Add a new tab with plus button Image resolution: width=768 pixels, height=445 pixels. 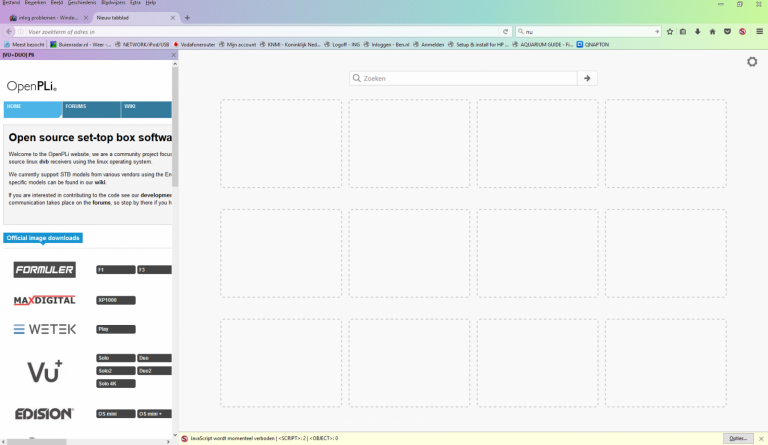coord(187,17)
